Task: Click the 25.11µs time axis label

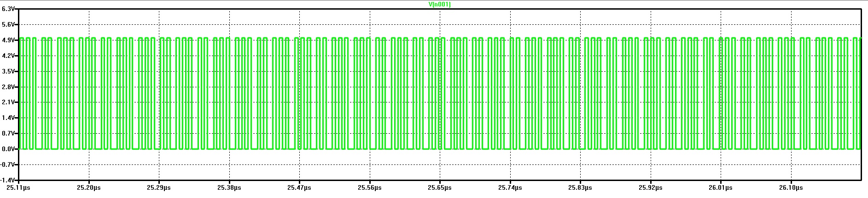Action: (x=18, y=187)
